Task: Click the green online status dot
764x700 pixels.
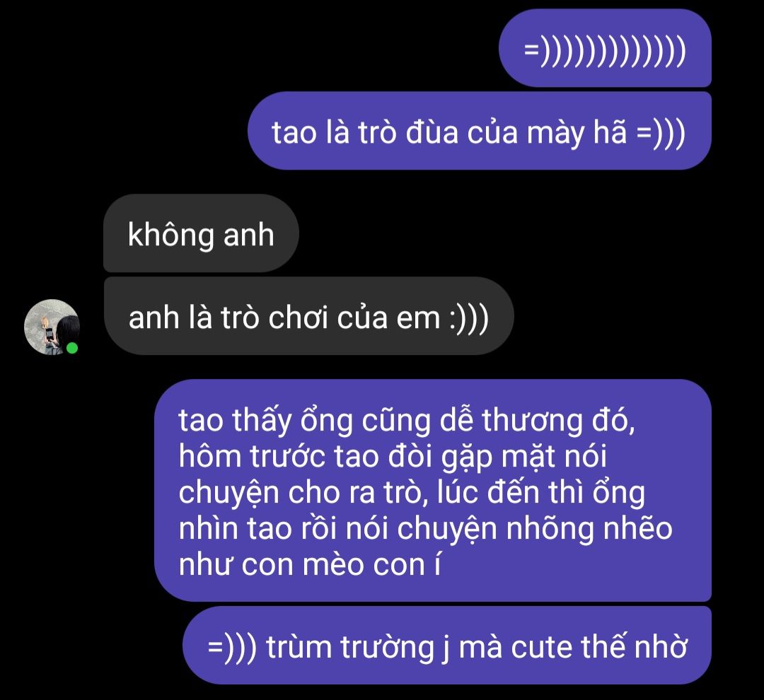Action: click(x=72, y=348)
